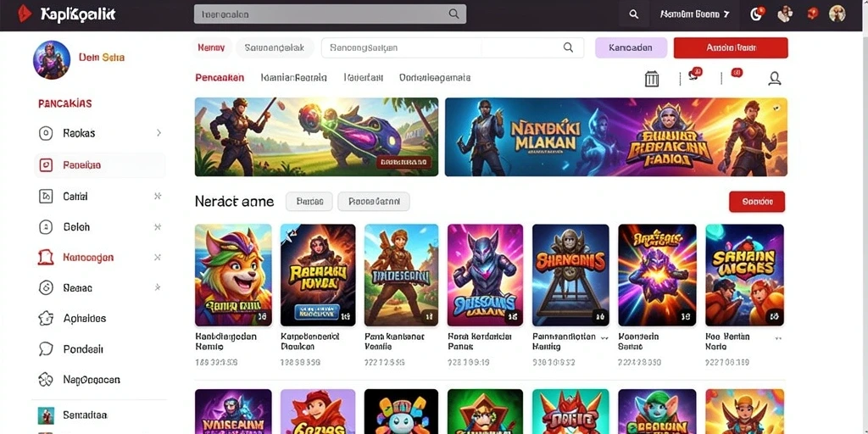Open the dropdown in the top right header
The width and height of the screenshot is (868, 434).
[695, 14]
